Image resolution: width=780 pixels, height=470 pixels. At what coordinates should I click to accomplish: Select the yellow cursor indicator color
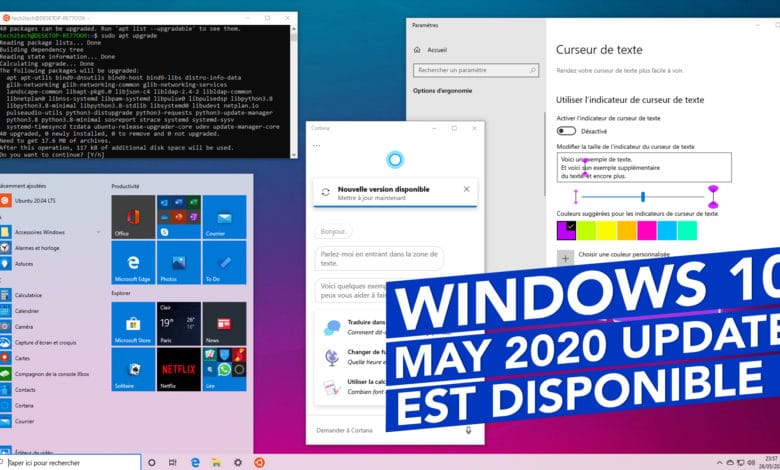point(607,231)
